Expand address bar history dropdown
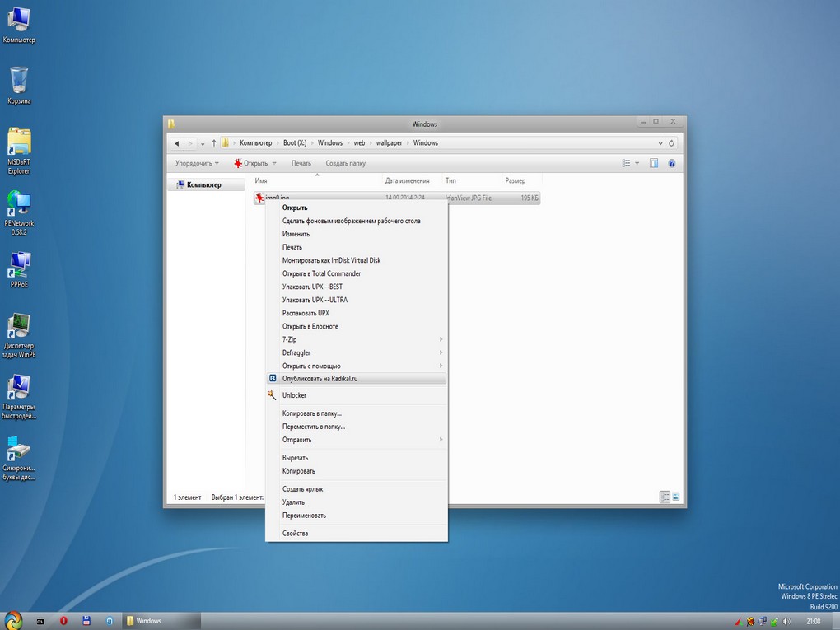840x630 pixels. (660, 143)
